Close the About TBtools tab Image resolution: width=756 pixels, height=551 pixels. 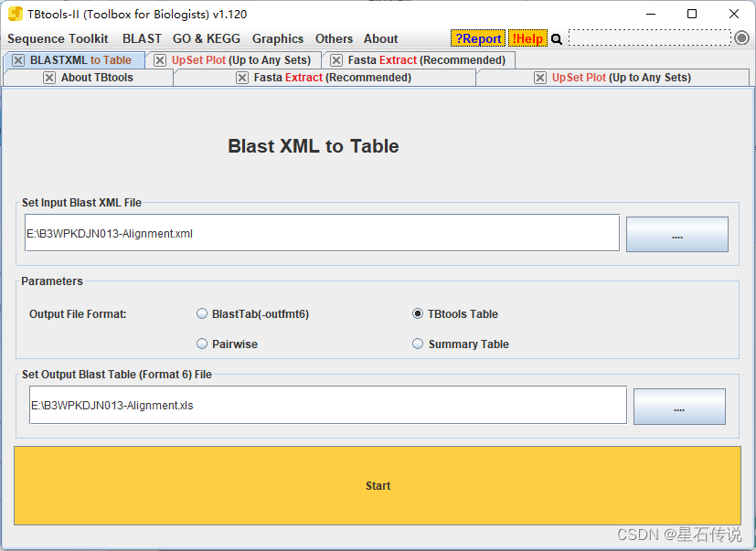tap(49, 78)
